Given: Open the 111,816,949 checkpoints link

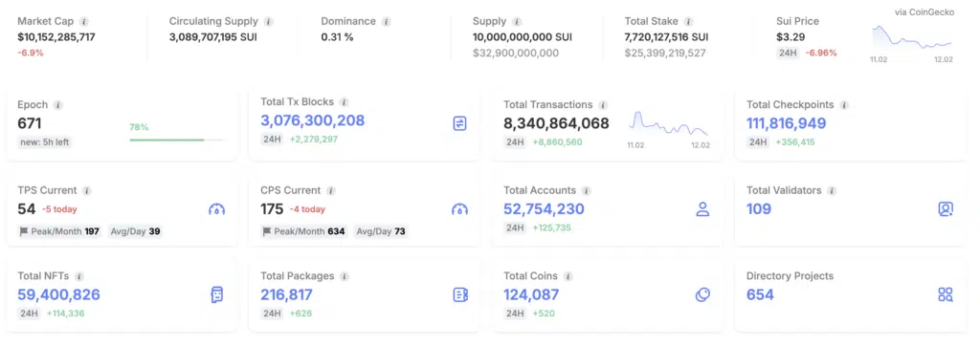Looking at the screenshot, I should pos(787,123).
